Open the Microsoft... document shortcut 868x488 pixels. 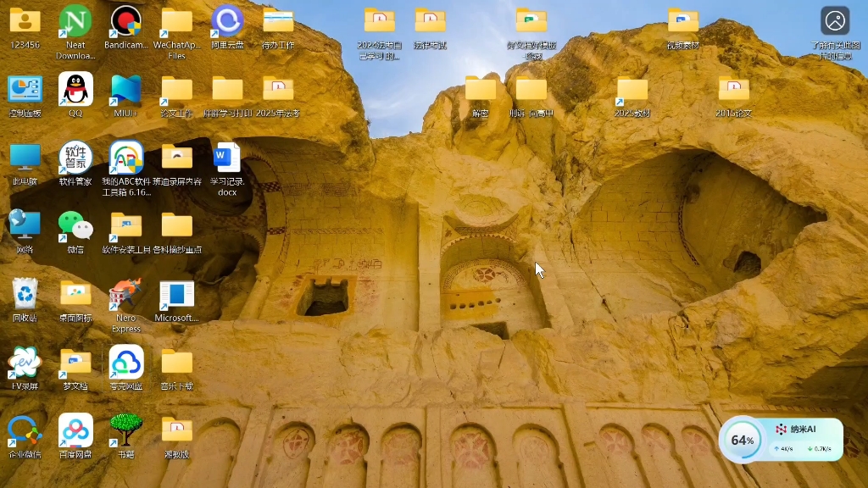pos(176,294)
